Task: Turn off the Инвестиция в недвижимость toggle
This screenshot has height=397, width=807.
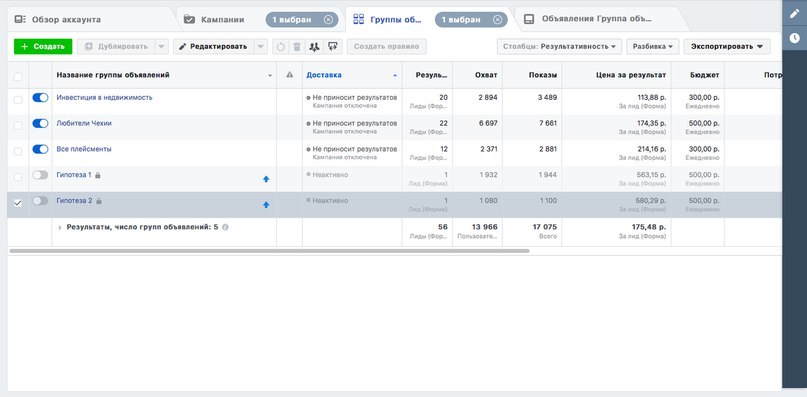Action: [x=40, y=97]
